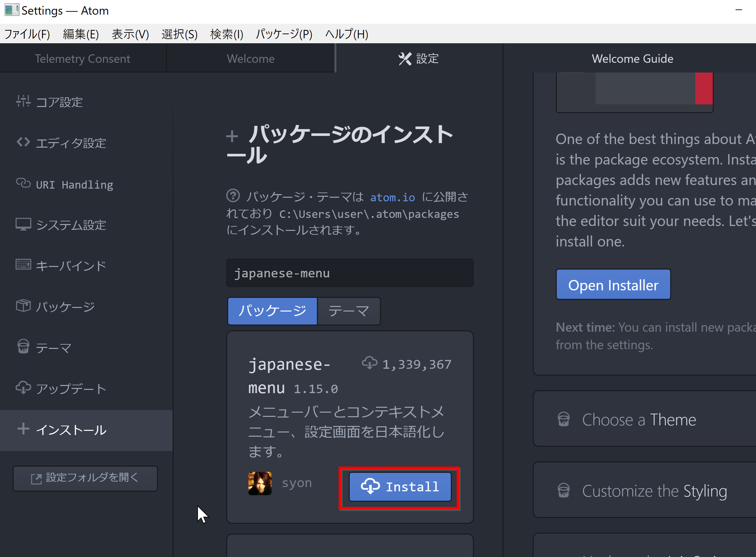Open the パッケージ sidebar entry

coord(86,307)
